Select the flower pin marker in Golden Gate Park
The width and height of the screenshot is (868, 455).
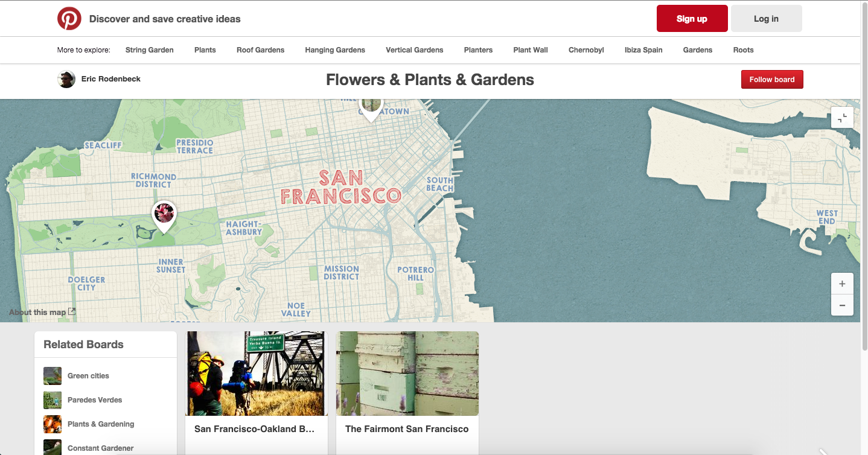click(164, 214)
